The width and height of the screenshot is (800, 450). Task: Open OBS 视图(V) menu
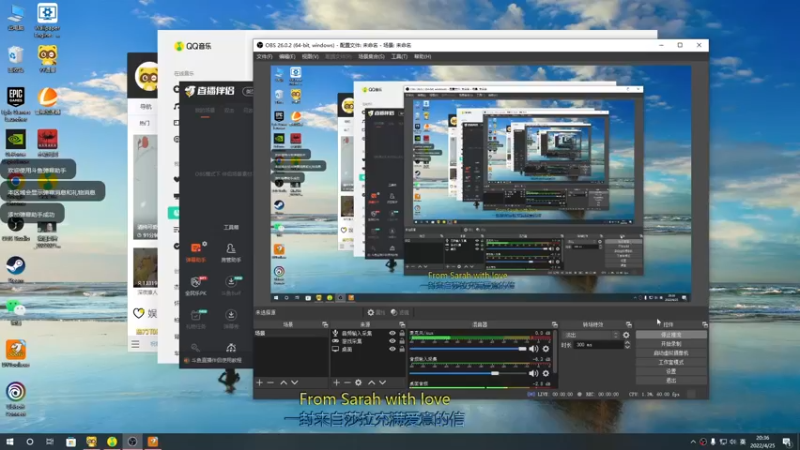[310, 57]
